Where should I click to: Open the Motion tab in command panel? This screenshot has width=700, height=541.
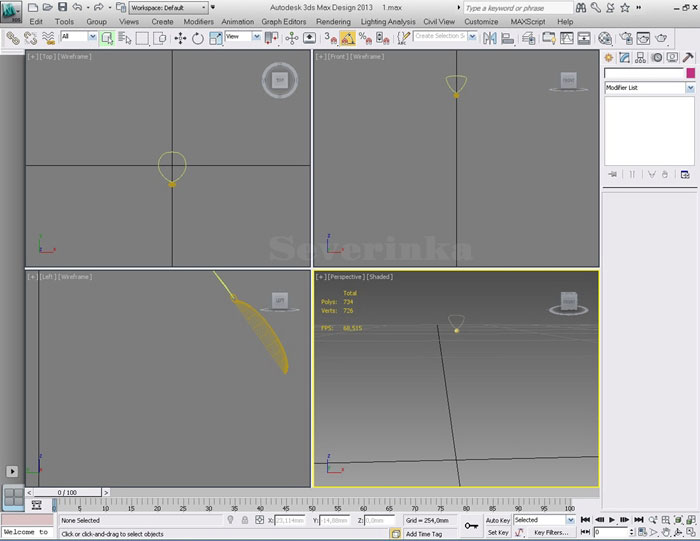[656, 58]
